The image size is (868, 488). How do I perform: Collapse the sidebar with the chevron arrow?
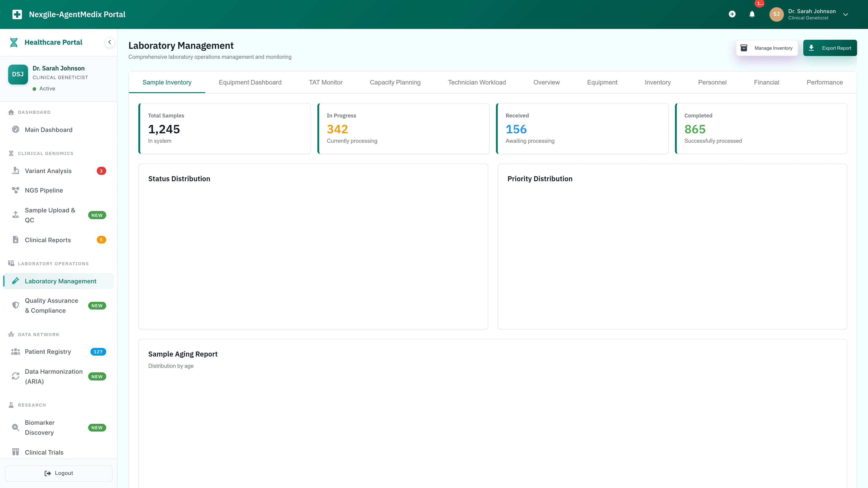pyautogui.click(x=109, y=42)
